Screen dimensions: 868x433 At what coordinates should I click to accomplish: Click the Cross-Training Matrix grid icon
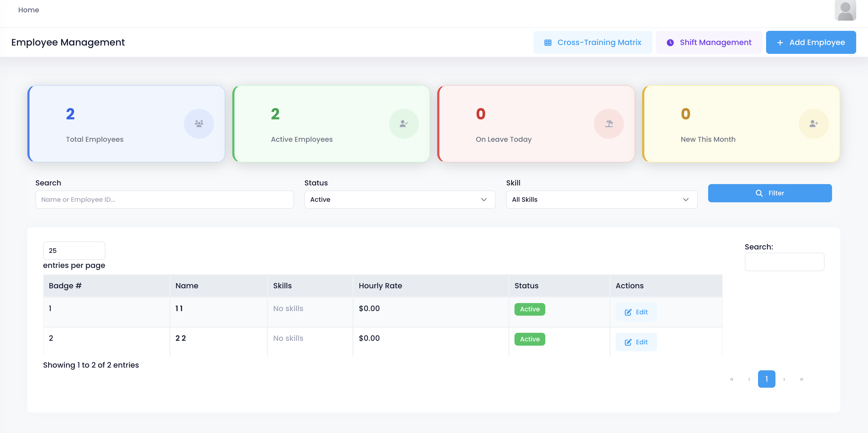click(548, 42)
